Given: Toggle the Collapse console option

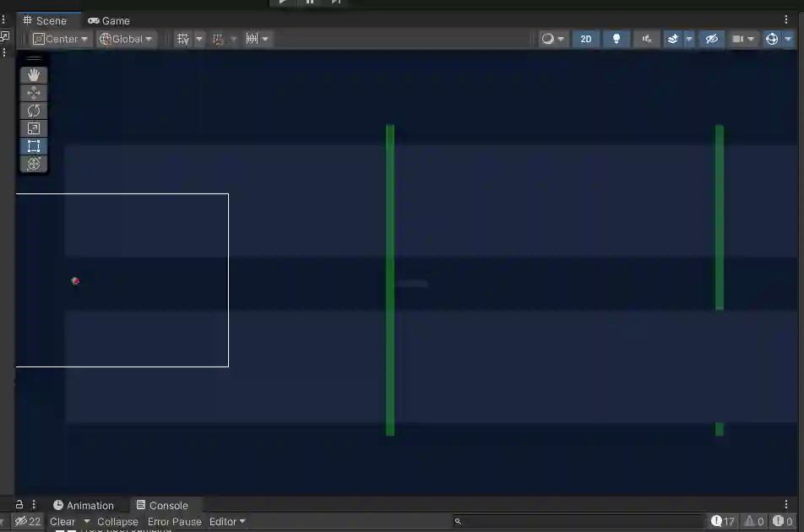Looking at the screenshot, I should [x=117, y=521].
